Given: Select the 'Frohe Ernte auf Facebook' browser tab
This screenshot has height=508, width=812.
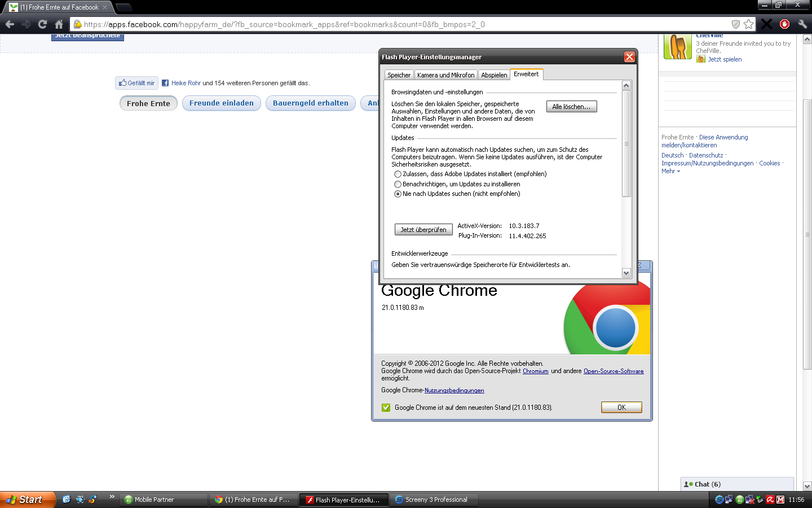Looking at the screenshot, I should (x=59, y=7).
